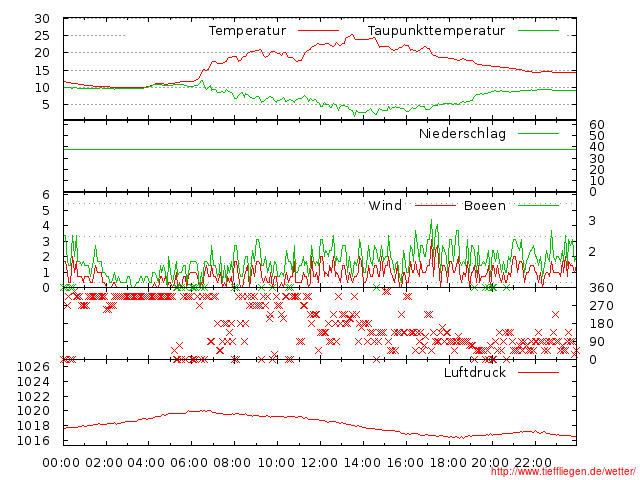Click the red Luftdruck legend line
The width and height of the screenshot is (640, 480).
click(x=538, y=372)
